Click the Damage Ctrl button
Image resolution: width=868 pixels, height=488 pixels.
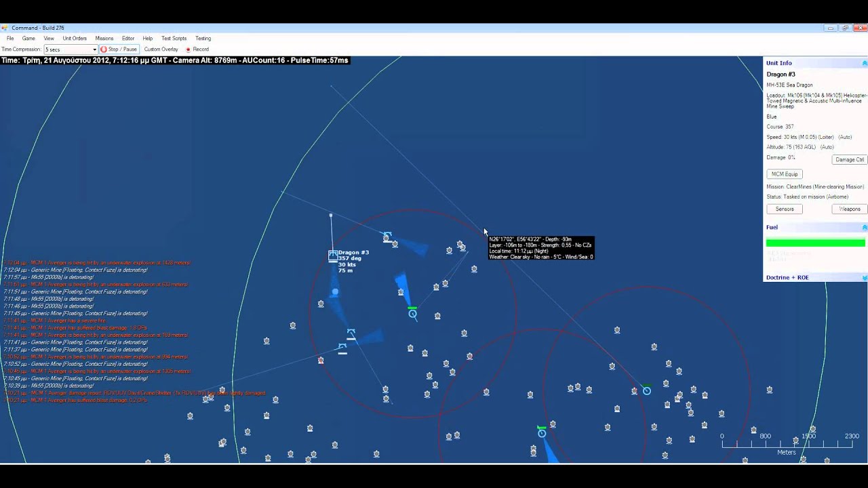(x=850, y=160)
